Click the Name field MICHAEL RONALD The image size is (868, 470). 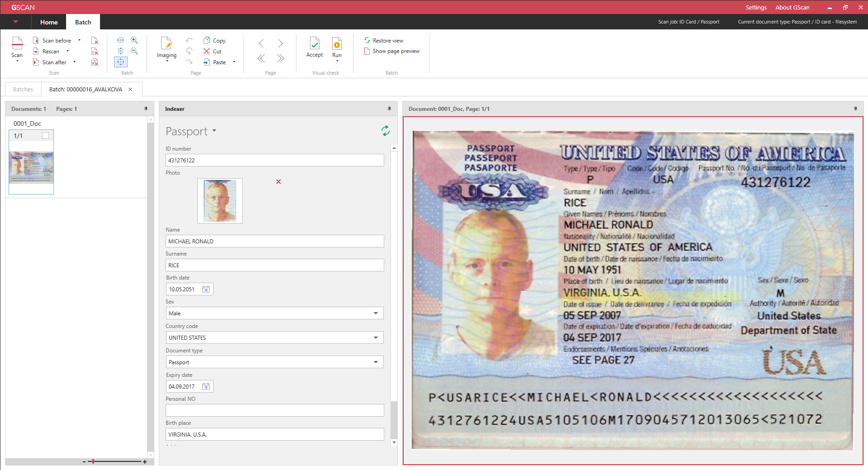[x=275, y=241]
